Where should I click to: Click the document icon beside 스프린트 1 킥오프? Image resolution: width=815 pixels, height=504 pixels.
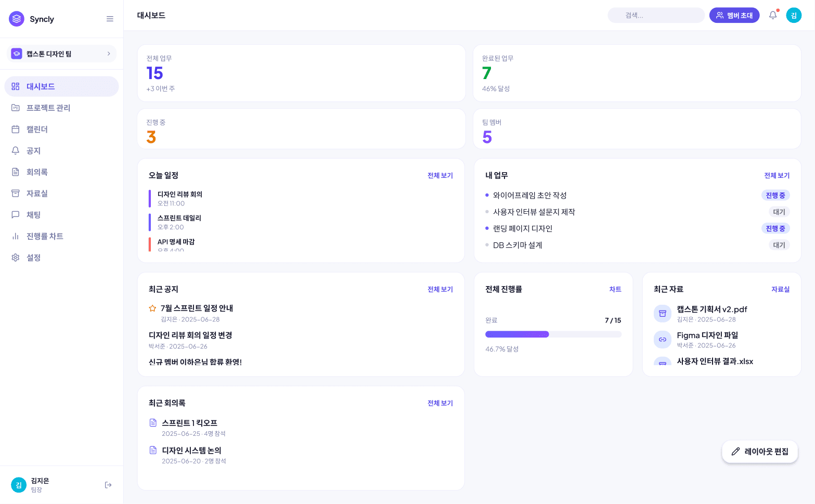(x=153, y=422)
